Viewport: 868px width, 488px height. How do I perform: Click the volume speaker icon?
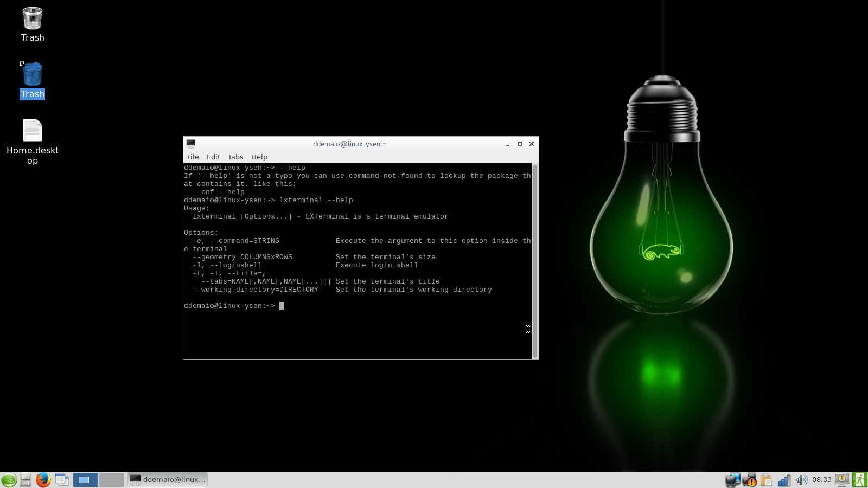(x=801, y=480)
